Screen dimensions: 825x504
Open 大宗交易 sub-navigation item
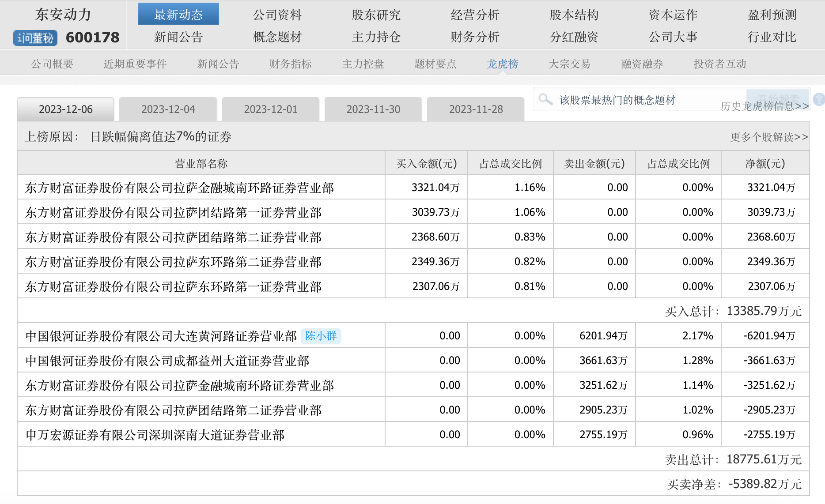(569, 64)
